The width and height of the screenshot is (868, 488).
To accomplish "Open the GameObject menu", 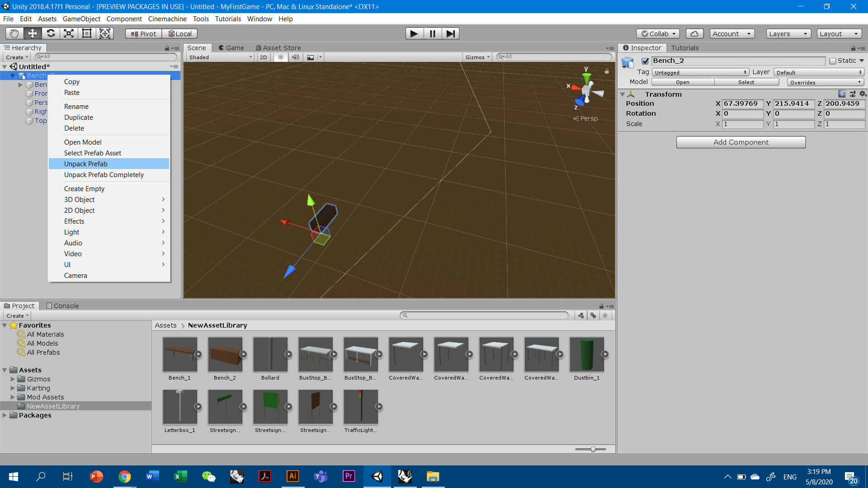I will (x=81, y=19).
